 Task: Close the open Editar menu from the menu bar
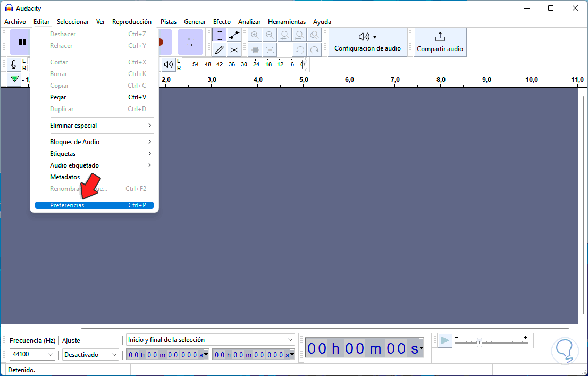[41, 22]
